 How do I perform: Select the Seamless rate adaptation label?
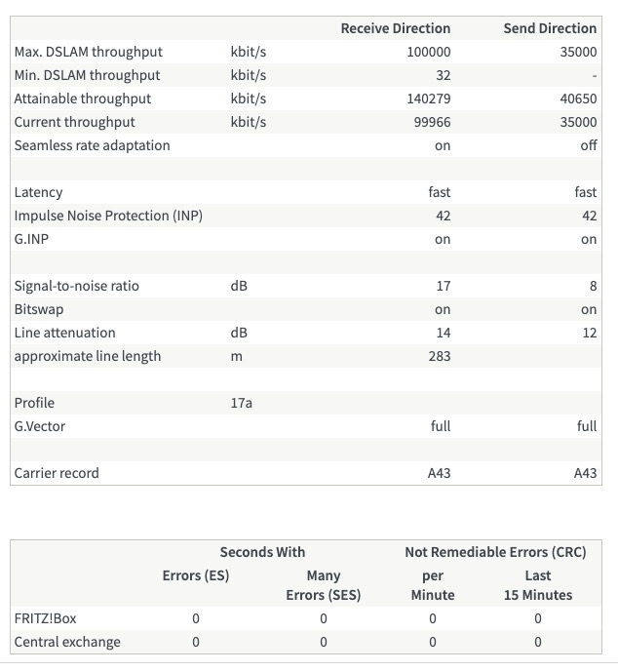point(92,145)
